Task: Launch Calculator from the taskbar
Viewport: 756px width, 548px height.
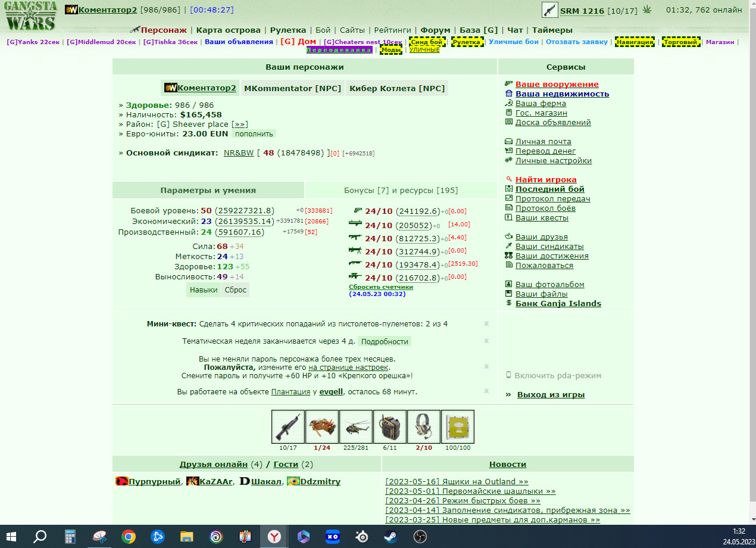Action: (x=70, y=536)
